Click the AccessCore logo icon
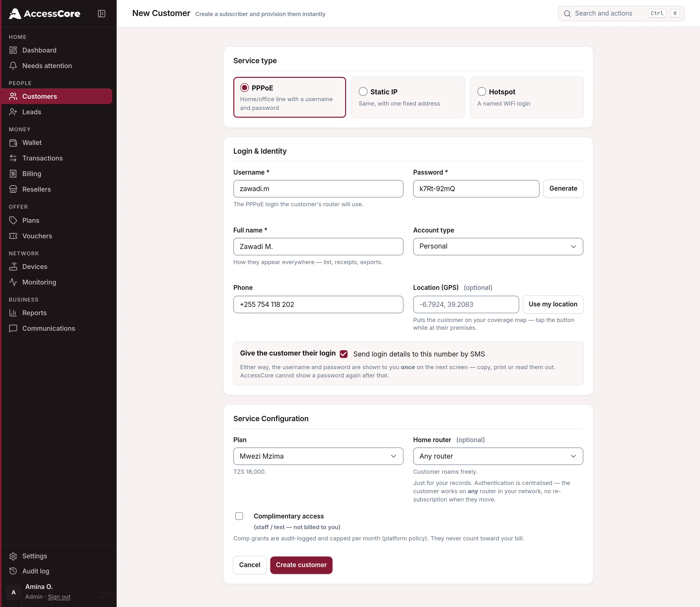This screenshot has width=700, height=607. [x=15, y=14]
